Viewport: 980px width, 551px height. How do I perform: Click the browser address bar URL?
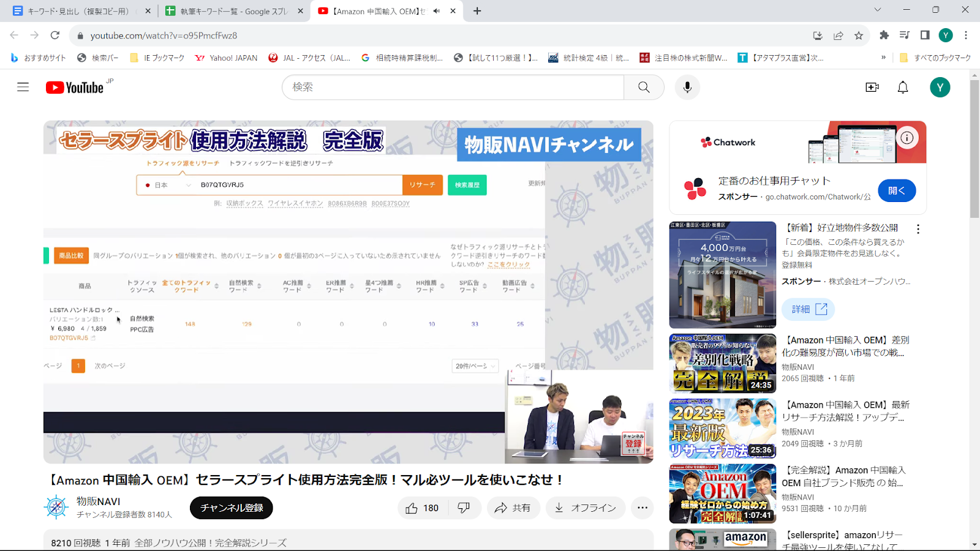[x=164, y=36]
